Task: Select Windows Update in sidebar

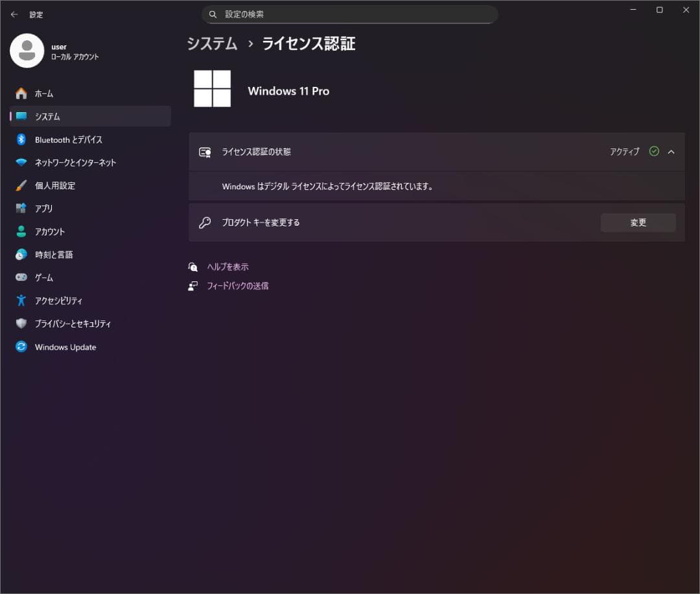Action: coord(65,347)
